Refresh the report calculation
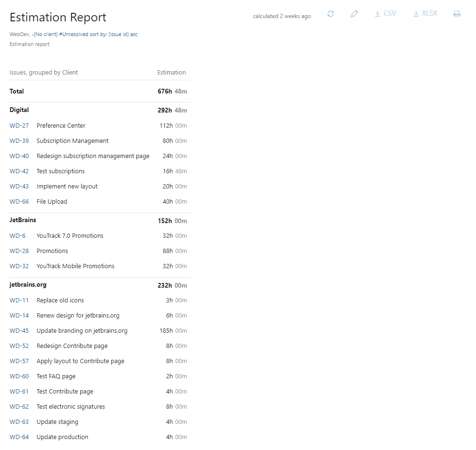The width and height of the screenshot is (476, 450). click(330, 14)
